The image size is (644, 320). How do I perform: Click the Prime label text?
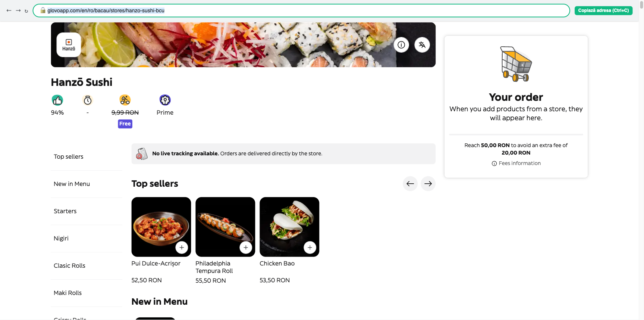tap(165, 113)
